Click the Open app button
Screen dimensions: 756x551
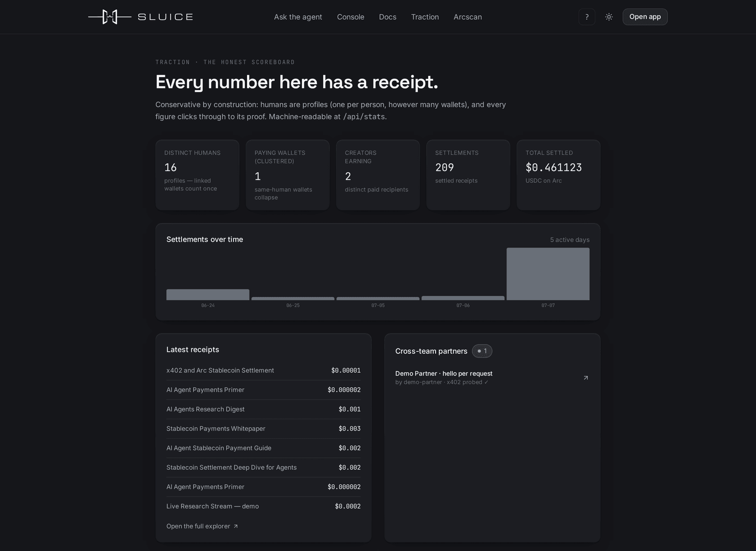click(645, 17)
